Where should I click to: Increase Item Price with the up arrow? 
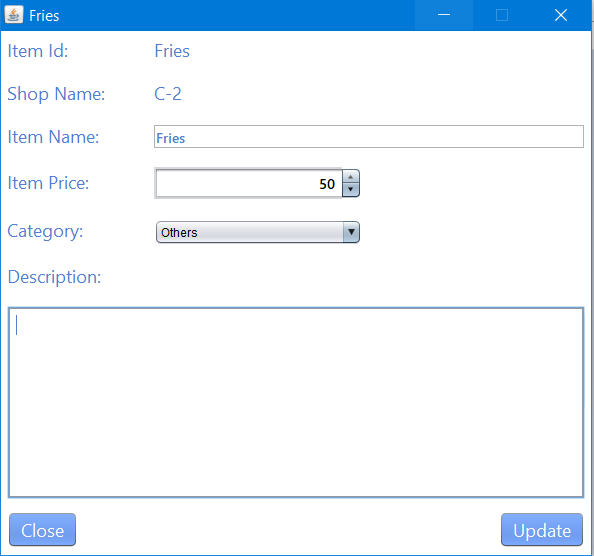pyautogui.click(x=351, y=177)
